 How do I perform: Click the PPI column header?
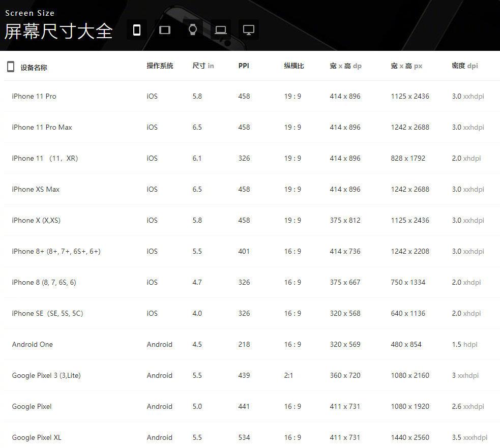pyautogui.click(x=244, y=66)
